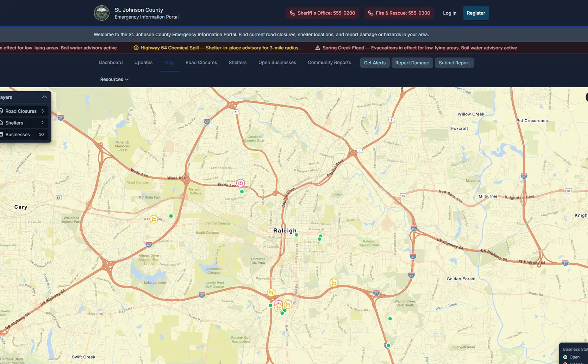Go to the Updates tab
Image resolution: width=588 pixels, height=364 pixels.
143,63
